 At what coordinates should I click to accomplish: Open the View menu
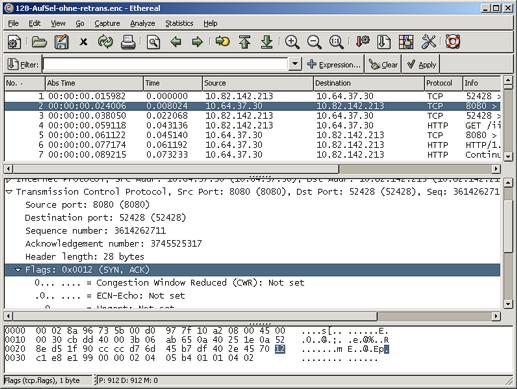coord(58,23)
